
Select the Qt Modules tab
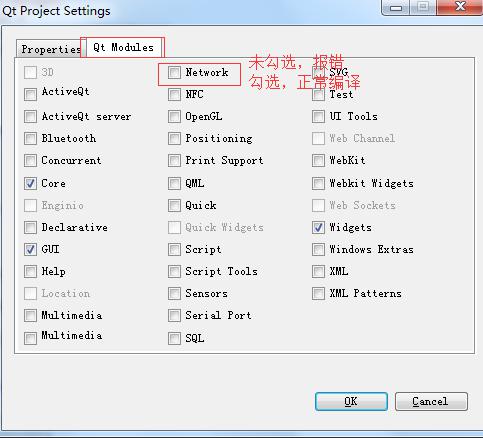tap(123, 47)
